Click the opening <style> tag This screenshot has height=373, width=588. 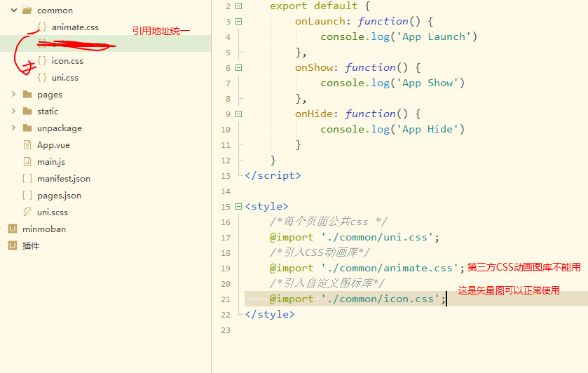point(266,206)
